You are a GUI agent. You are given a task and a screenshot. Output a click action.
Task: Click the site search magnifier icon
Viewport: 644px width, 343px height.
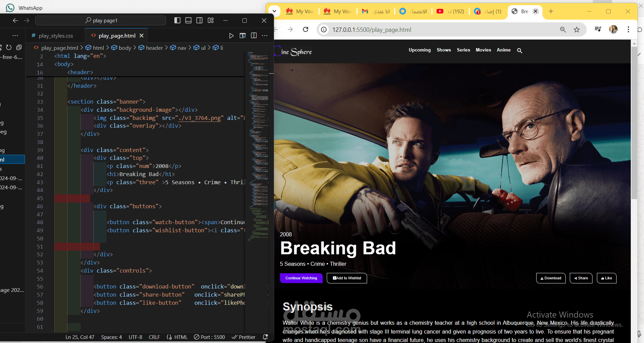pyautogui.click(x=520, y=50)
